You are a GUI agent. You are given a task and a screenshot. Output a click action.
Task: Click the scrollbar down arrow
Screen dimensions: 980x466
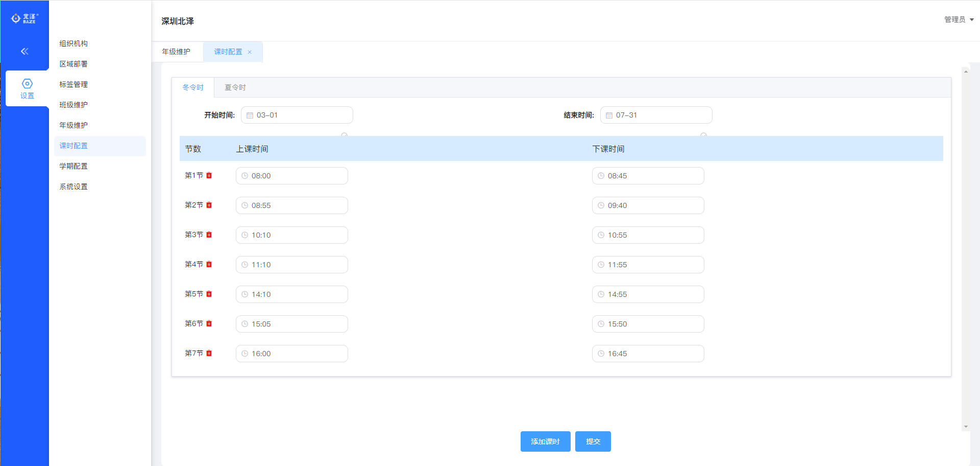pyautogui.click(x=965, y=427)
